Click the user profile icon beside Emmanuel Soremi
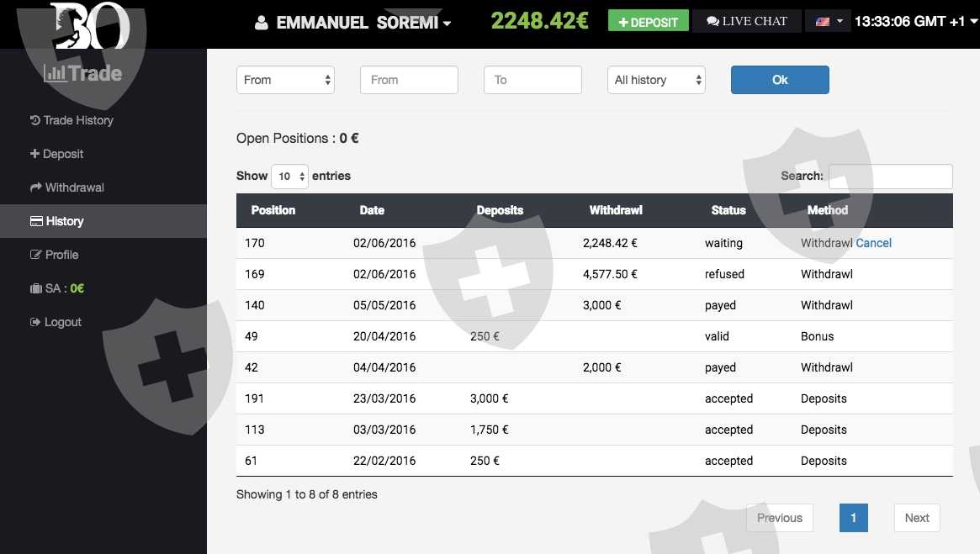The width and height of the screenshot is (980, 554). click(x=262, y=23)
